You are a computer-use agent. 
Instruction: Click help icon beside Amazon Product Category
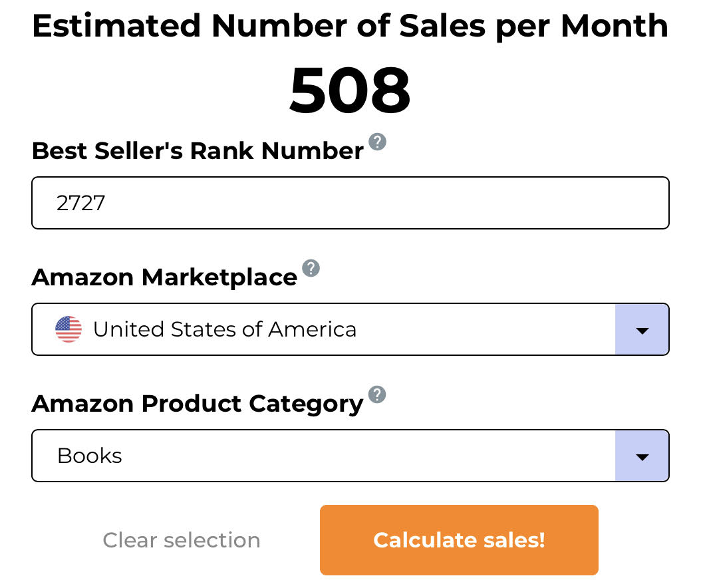377,394
